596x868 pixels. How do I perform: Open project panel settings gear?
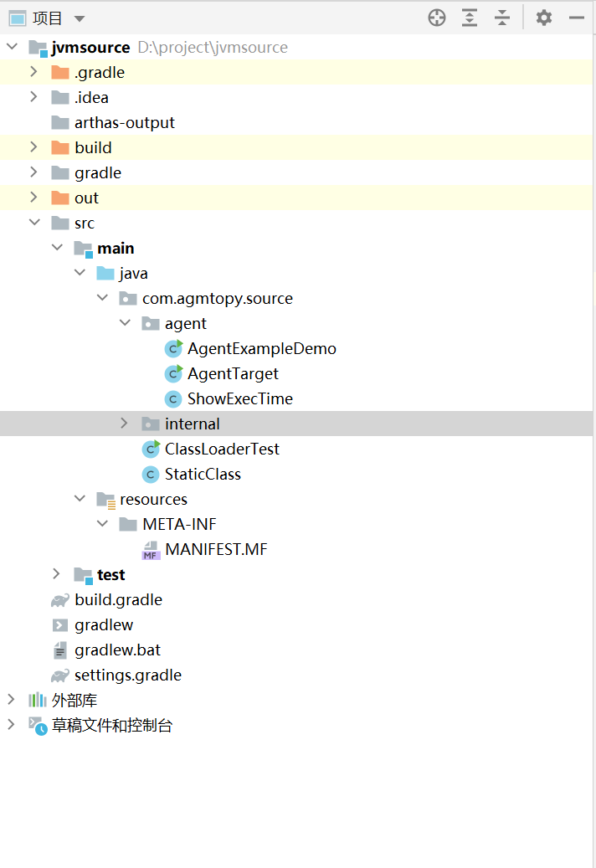tap(544, 18)
